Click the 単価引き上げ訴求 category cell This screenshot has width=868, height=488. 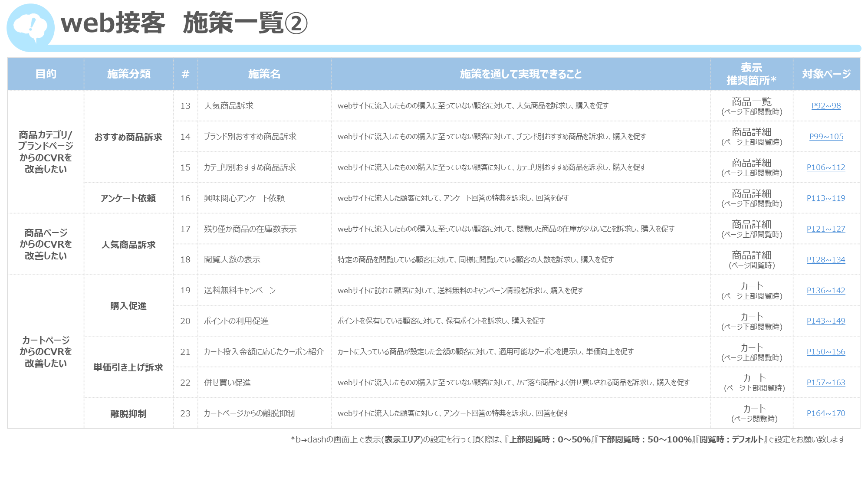coord(128,367)
